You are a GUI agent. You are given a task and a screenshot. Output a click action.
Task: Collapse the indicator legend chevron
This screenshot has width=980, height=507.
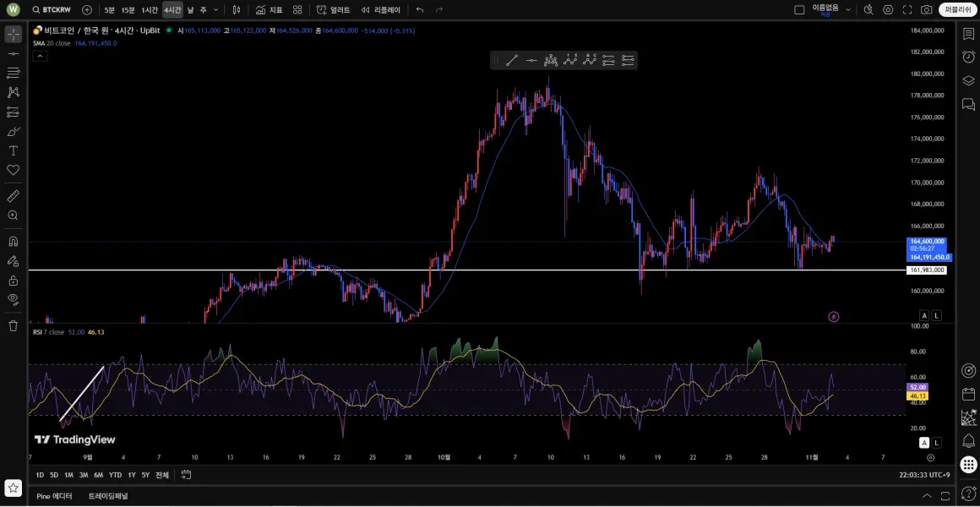40,56
